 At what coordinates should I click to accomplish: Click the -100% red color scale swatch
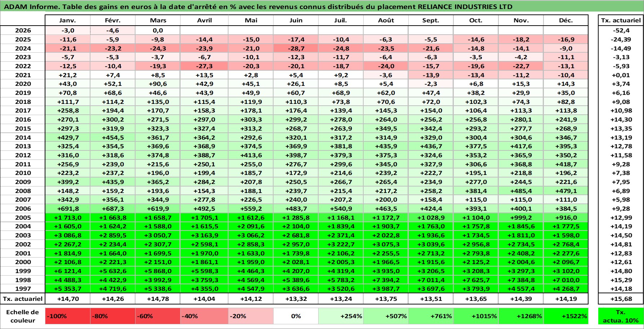pyautogui.click(x=67, y=316)
